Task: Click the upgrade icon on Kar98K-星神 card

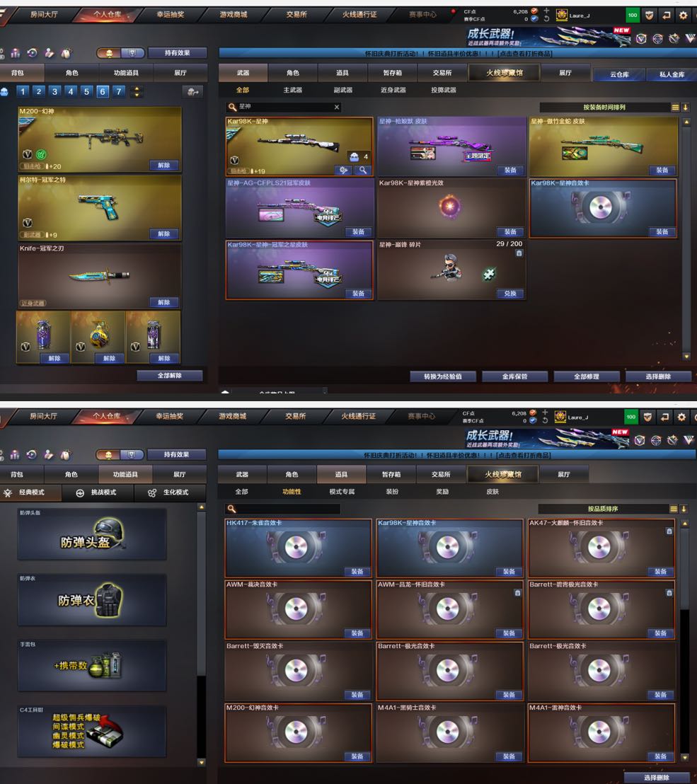Action: (344, 171)
